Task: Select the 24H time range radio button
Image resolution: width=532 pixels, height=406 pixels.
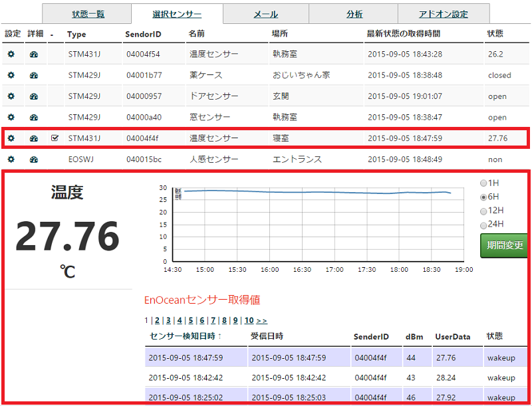Action: point(483,224)
